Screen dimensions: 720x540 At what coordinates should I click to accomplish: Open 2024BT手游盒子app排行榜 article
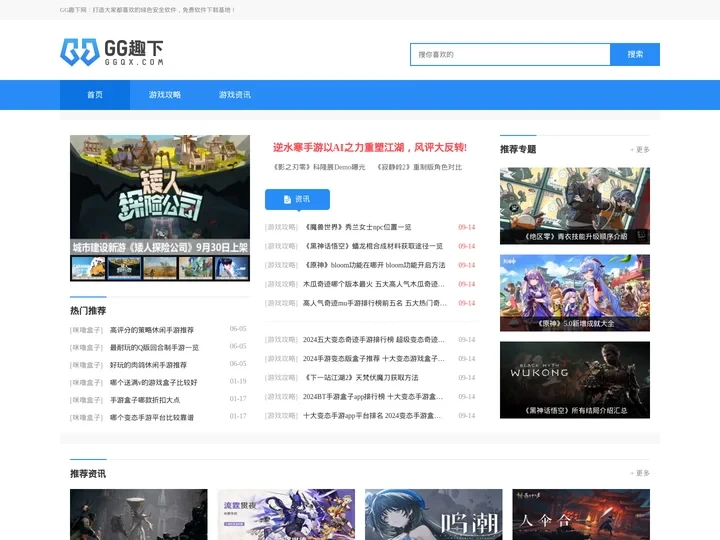tap(373, 397)
